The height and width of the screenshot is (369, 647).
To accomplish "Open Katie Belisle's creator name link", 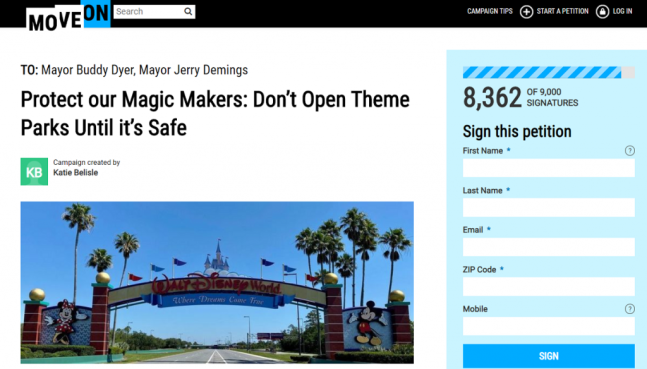I will click(x=76, y=173).
